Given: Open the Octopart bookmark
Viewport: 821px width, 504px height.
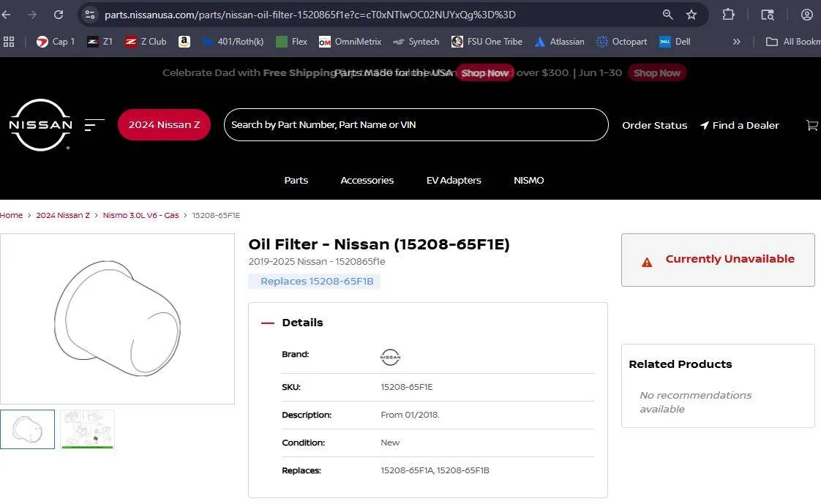Looking at the screenshot, I should pos(621,42).
